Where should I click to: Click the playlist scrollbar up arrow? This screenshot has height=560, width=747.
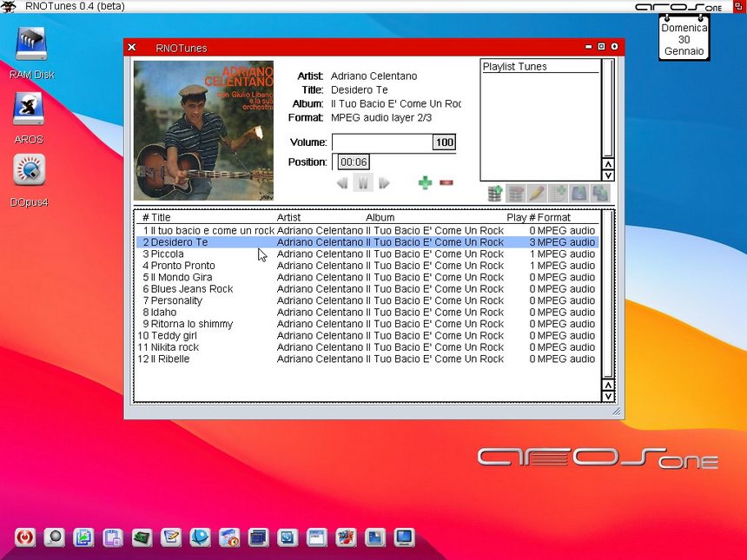[x=608, y=164]
